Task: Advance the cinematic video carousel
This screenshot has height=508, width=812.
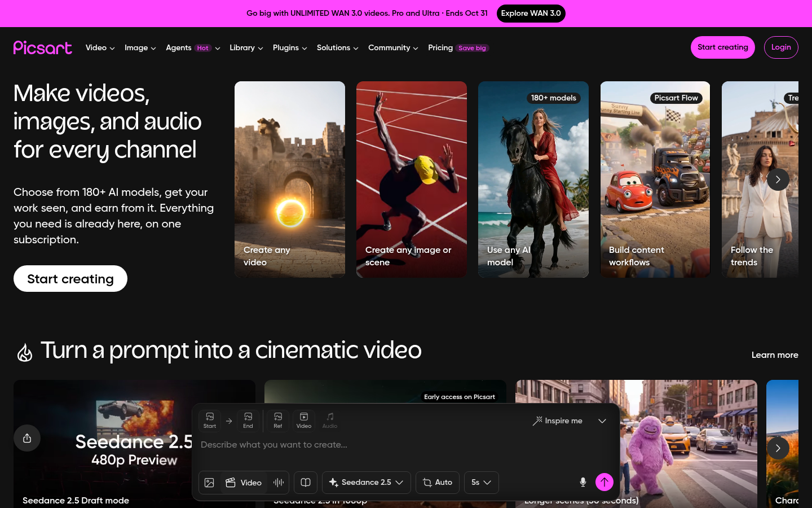Action: pos(778,448)
